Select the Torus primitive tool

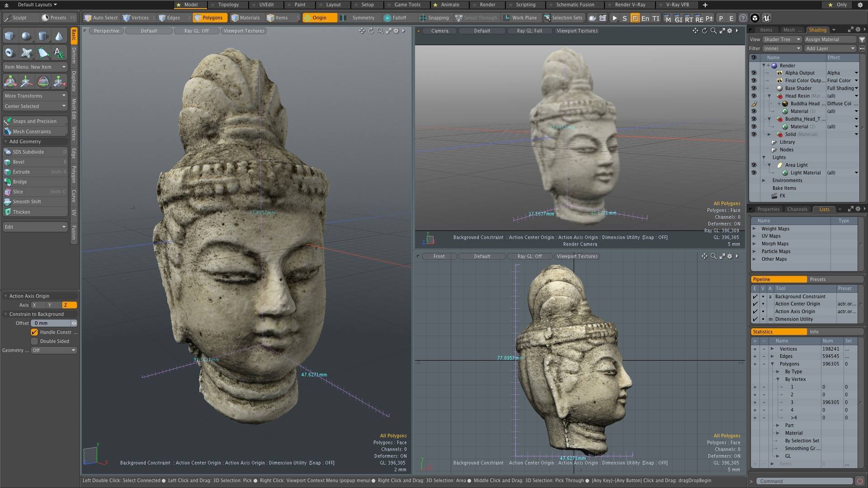click(x=9, y=53)
